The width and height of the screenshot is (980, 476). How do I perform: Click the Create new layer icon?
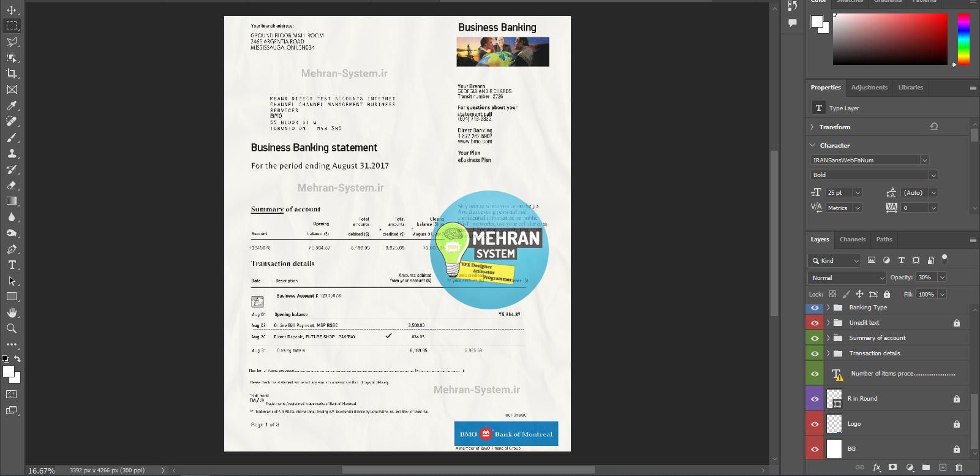(x=943, y=467)
